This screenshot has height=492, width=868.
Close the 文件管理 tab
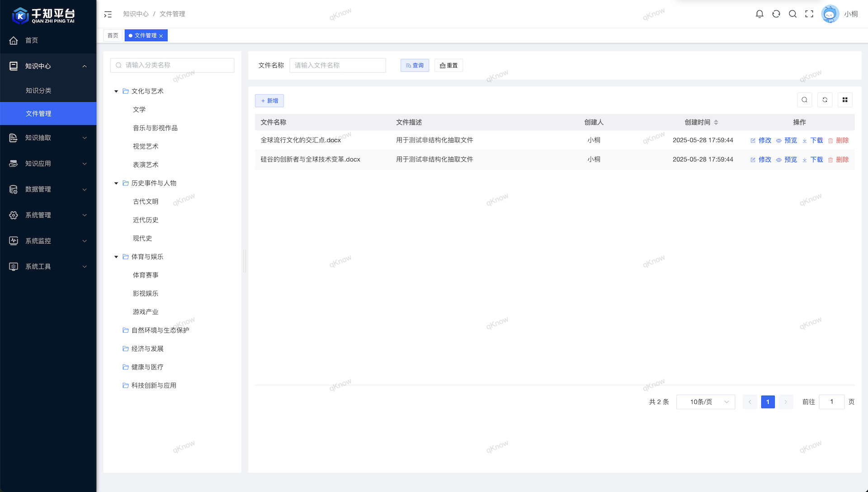161,36
